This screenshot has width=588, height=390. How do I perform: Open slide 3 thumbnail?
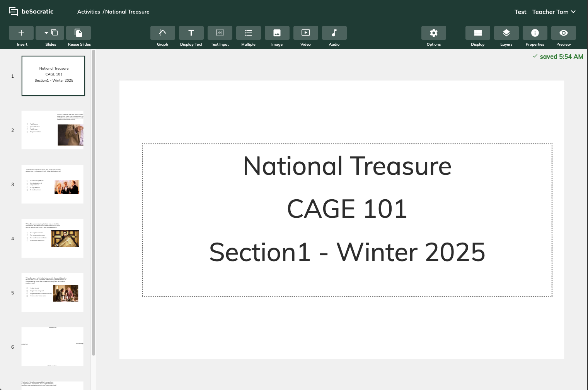pyautogui.click(x=53, y=184)
